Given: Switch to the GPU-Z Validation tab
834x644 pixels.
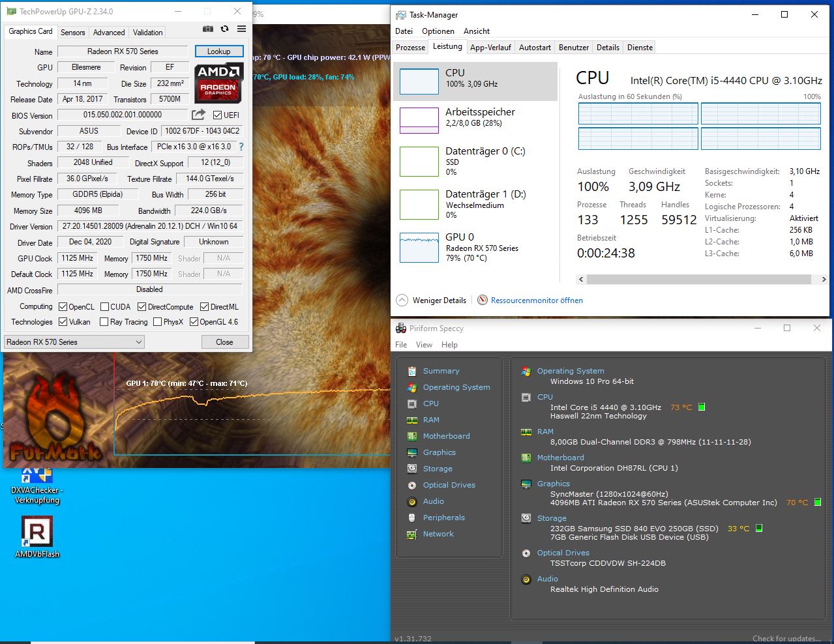Looking at the screenshot, I should [x=148, y=33].
